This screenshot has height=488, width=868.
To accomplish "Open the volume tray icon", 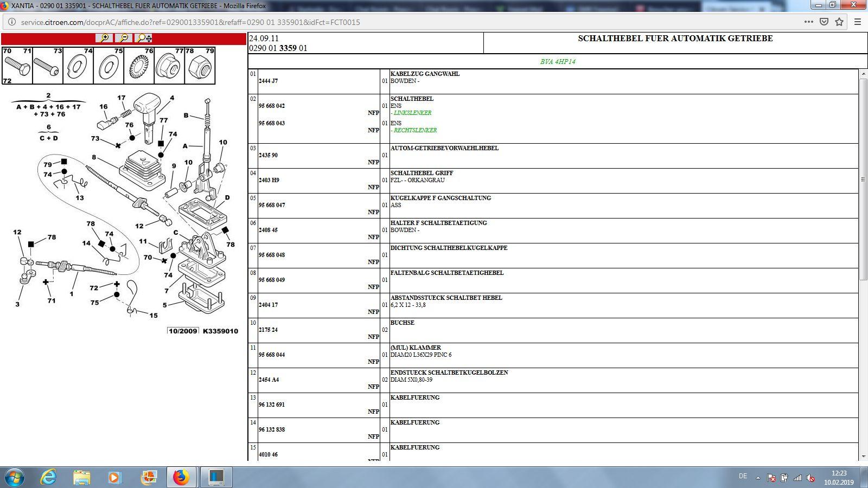I will pos(811,478).
